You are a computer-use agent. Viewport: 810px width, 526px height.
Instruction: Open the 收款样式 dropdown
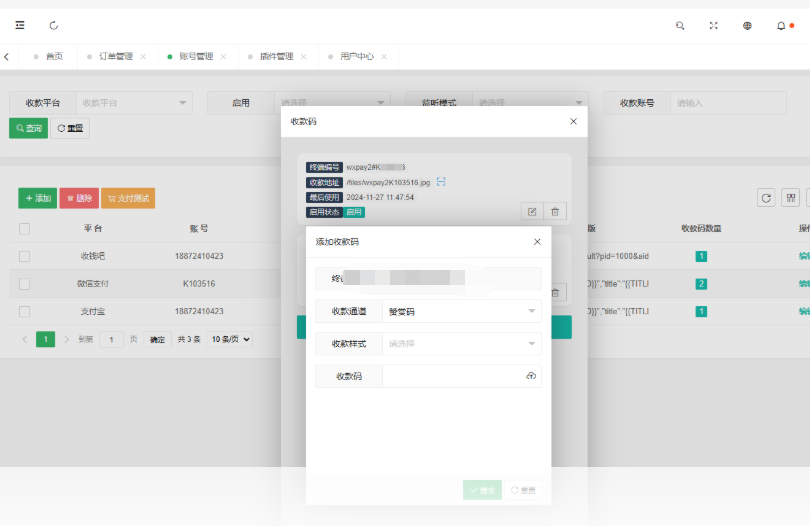[462, 344]
